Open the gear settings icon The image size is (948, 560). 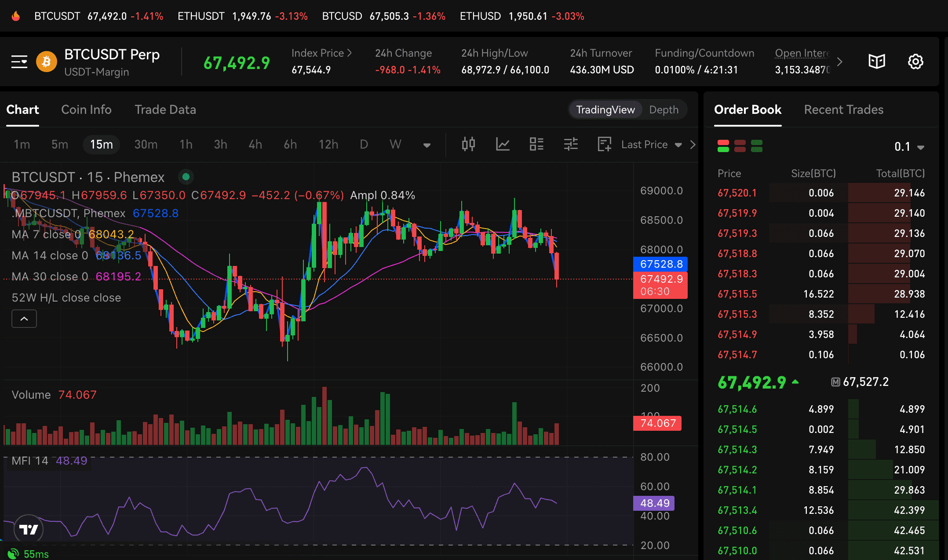915,62
